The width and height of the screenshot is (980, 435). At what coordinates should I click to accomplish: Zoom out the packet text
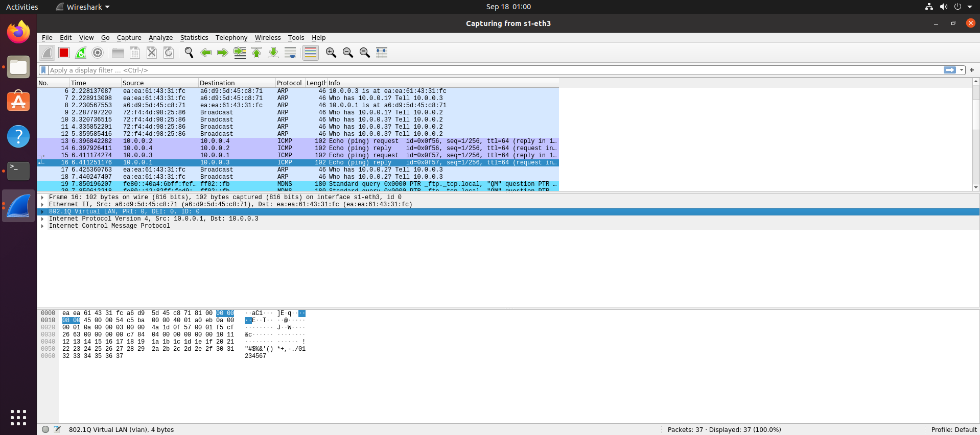coord(348,53)
